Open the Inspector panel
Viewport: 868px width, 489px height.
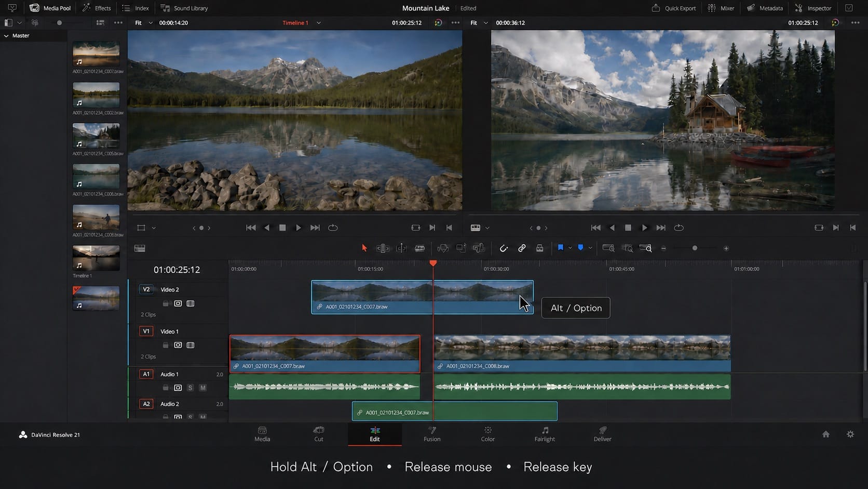click(x=813, y=8)
